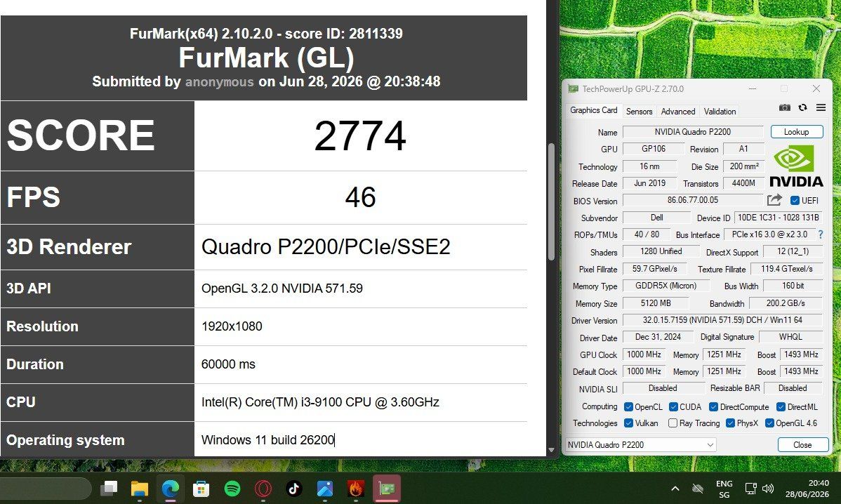Screen dimensions: 841x504
Task: Select the Graphics Card tab
Action: (594, 110)
